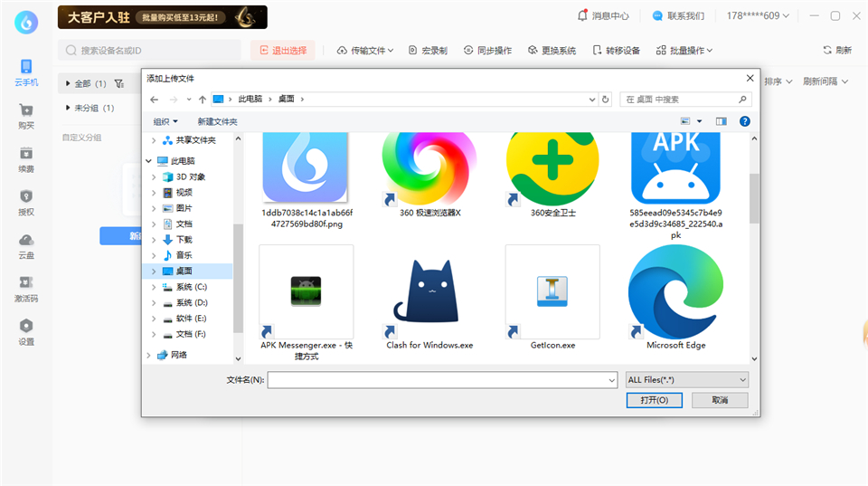The image size is (868, 486).
Task: Click the 宏录制 toolbar item
Action: [428, 51]
